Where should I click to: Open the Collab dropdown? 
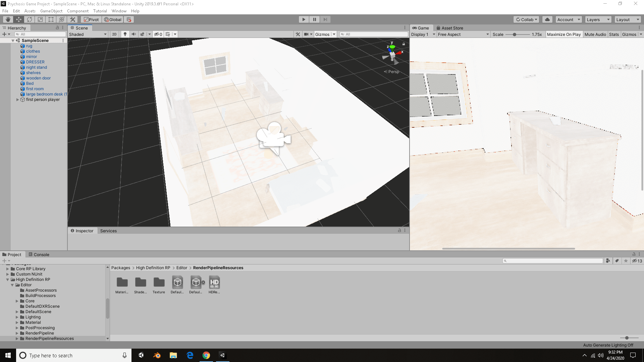click(x=526, y=19)
